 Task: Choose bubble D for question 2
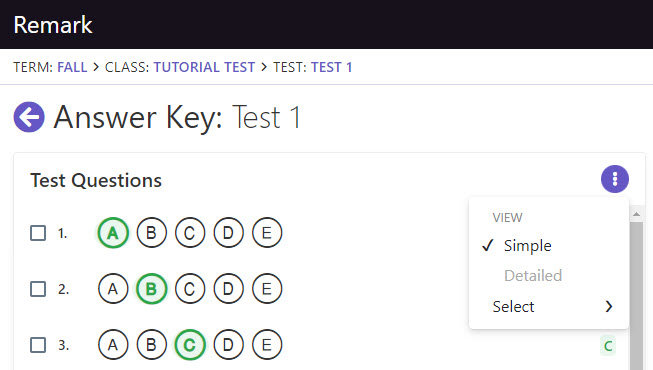click(229, 288)
